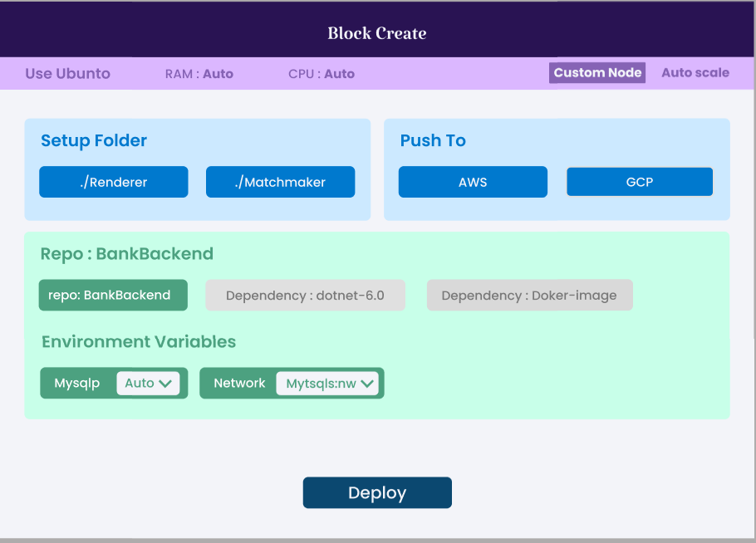
Task: Choose GCP as the push destination
Action: pyautogui.click(x=639, y=181)
